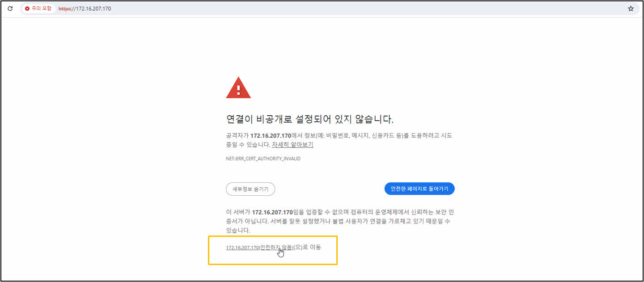This screenshot has width=644, height=282.
Task: Click bold 172.16.207.170 in the server details paragraph
Action: click(272, 212)
